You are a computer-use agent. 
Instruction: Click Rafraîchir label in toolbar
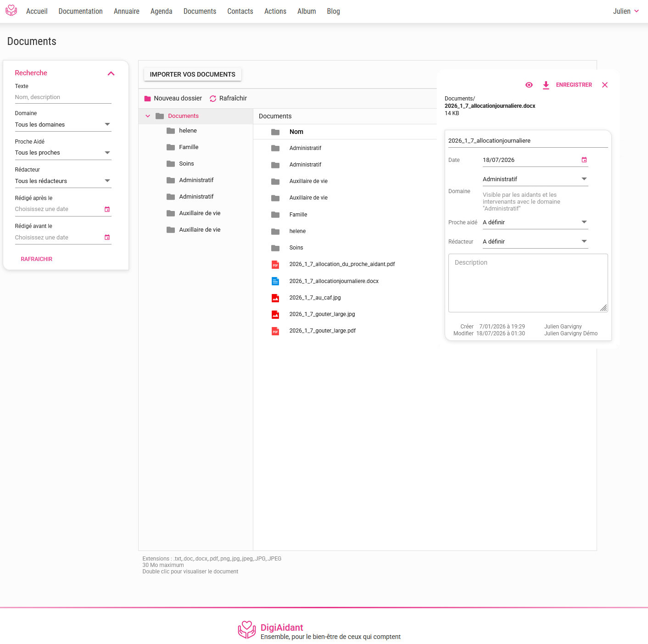click(233, 99)
